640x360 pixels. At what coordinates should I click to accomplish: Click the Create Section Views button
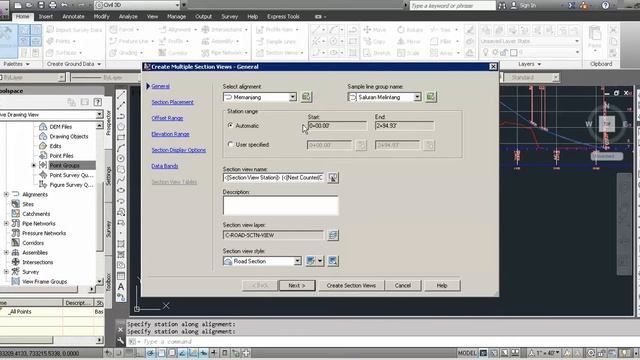click(x=351, y=285)
